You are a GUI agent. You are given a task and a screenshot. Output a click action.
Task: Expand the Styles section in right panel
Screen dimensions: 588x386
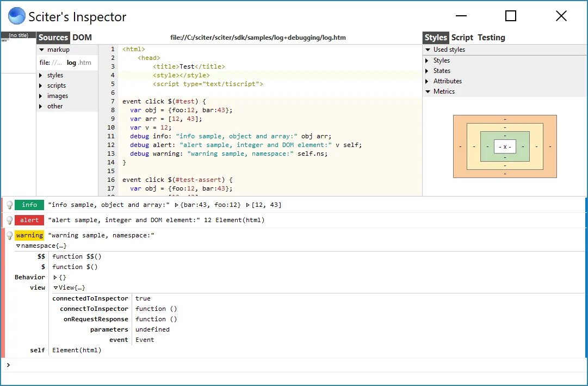pos(427,60)
